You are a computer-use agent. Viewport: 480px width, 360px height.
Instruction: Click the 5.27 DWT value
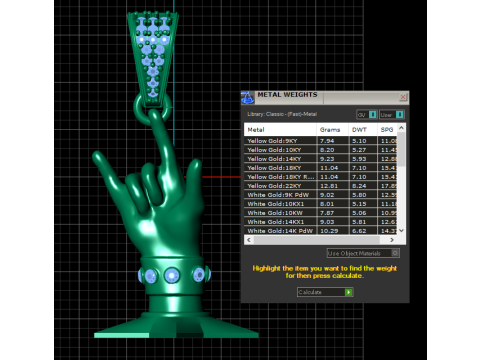pos(359,150)
